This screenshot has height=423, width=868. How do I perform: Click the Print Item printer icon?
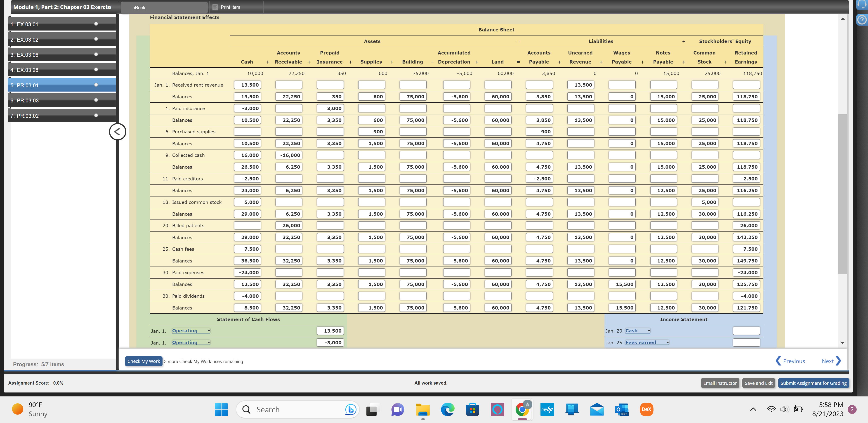pyautogui.click(x=215, y=7)
